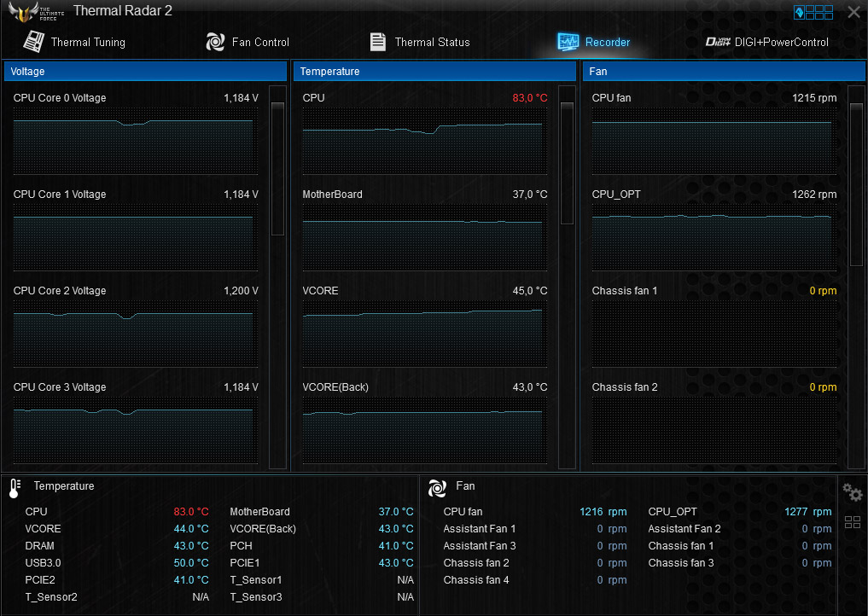Click the Fan Control fan icon
Image resolution: width=868 pixels, height=616 pixels.
click(215, 42)
